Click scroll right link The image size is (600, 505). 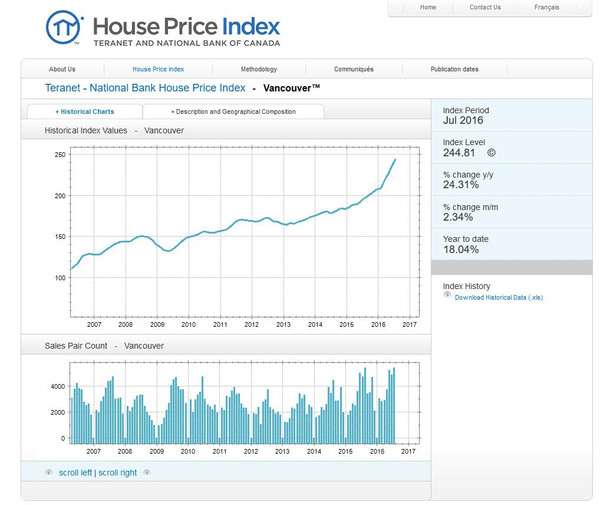[117, 473]
